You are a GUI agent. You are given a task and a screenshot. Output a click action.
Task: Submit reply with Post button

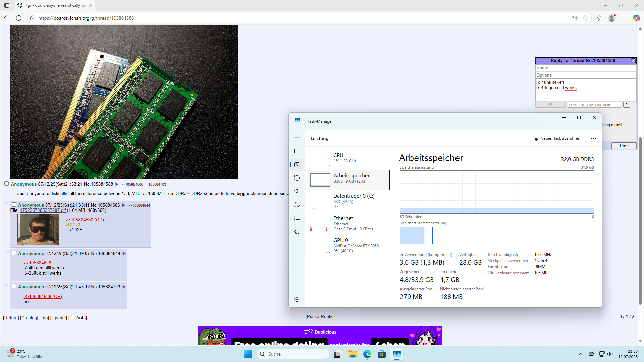624,146
